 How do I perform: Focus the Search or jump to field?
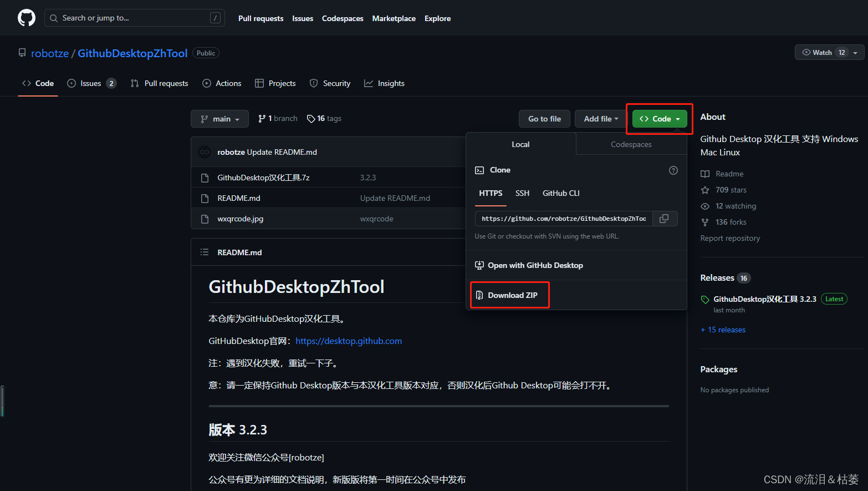135,18
